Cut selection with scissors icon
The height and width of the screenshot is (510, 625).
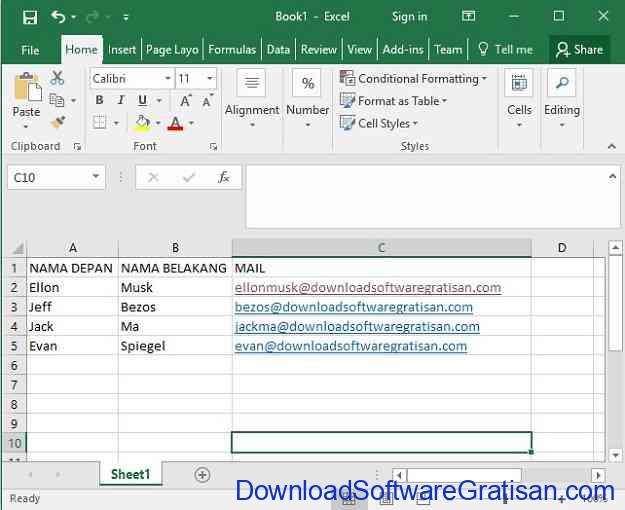57,78
